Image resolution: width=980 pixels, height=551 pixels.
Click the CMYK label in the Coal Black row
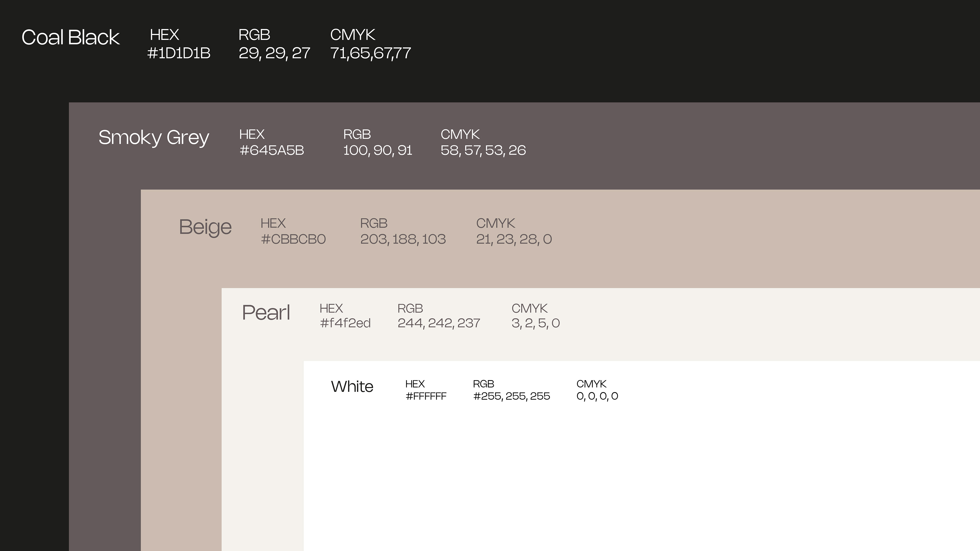(353, 35)
